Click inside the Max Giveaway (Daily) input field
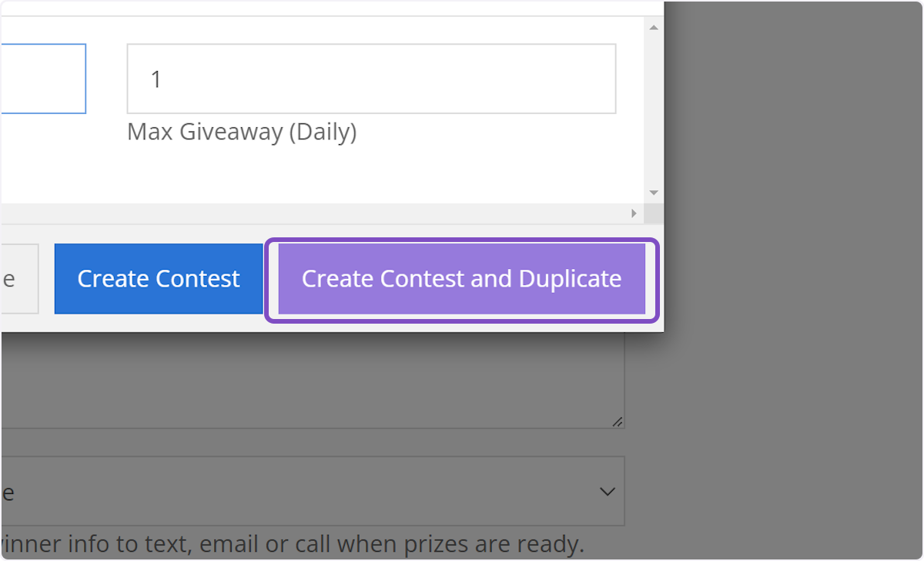The width and height of the screenshot is (924, 561). [x=371, y=79]
